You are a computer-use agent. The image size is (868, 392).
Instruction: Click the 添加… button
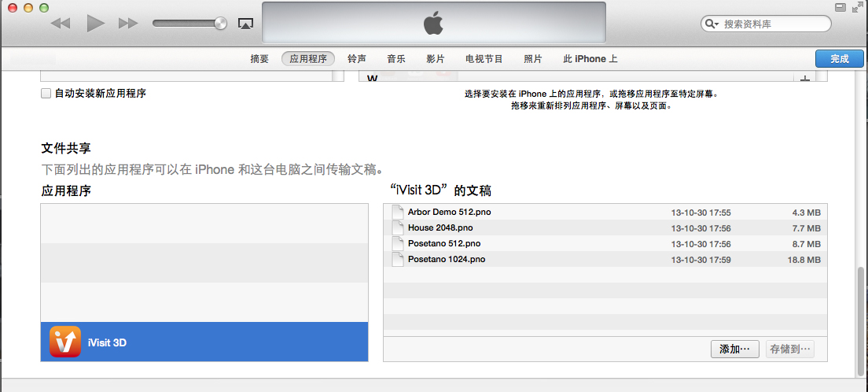coord(734,349)
